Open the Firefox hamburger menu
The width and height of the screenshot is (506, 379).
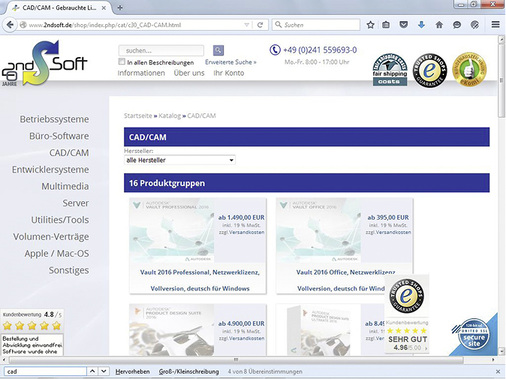[495, 25]
